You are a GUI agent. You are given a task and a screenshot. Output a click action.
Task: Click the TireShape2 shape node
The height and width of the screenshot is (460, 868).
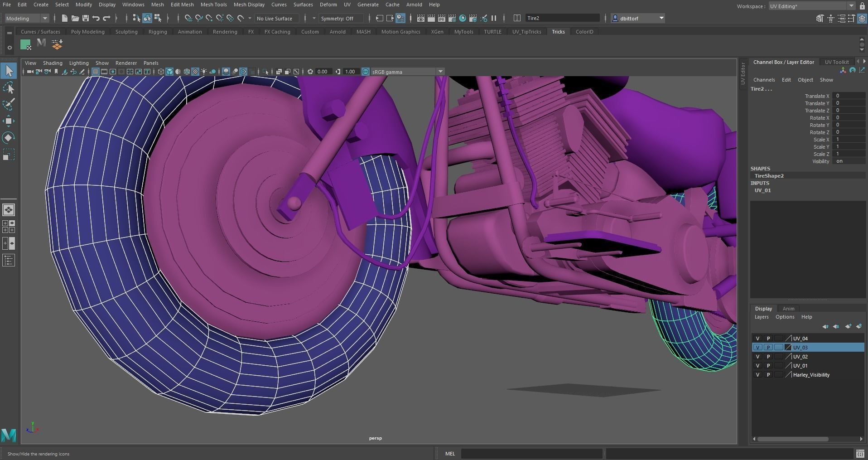tap(769, 176)
